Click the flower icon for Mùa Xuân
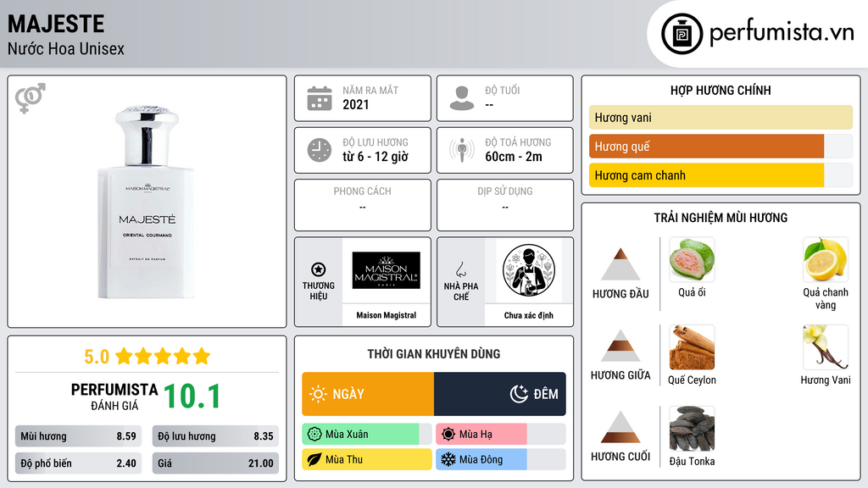The image size is (868, 488). point(314,434)
